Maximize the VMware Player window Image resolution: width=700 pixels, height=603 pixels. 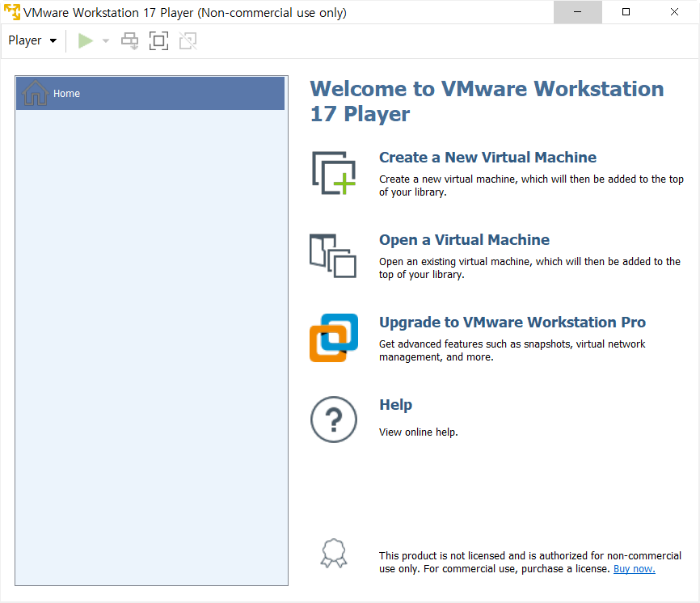pos(626,12)
